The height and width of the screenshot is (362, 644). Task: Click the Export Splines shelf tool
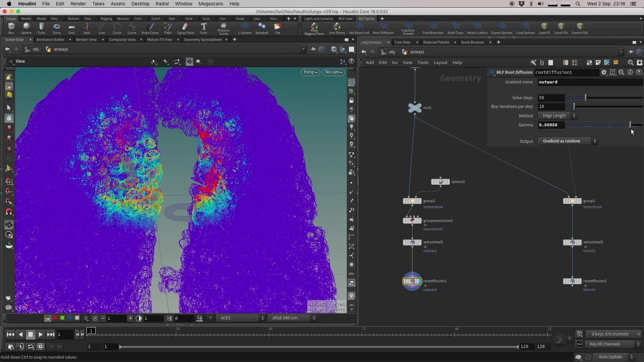tap(501, 28)
